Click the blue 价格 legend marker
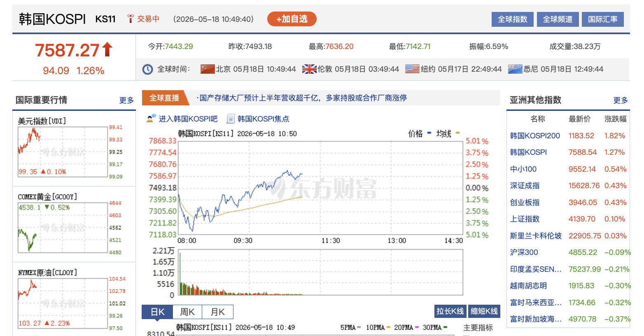 point(429,133)
